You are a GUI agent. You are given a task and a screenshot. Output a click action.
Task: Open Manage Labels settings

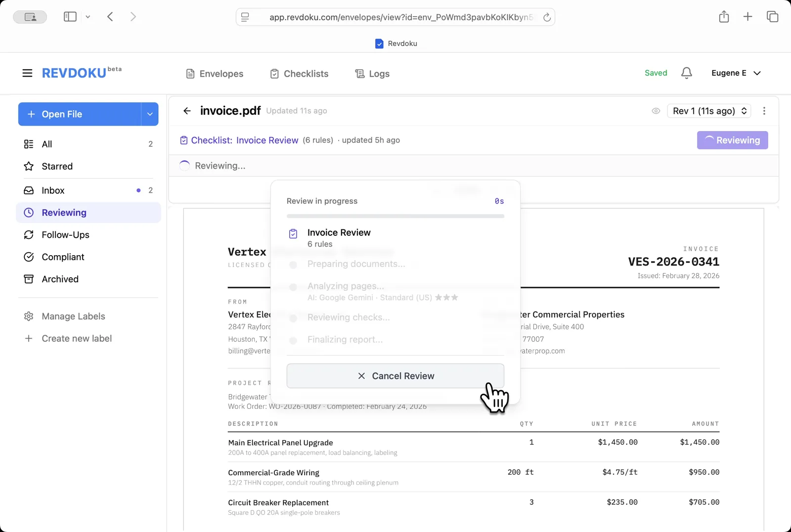point(73,316)
